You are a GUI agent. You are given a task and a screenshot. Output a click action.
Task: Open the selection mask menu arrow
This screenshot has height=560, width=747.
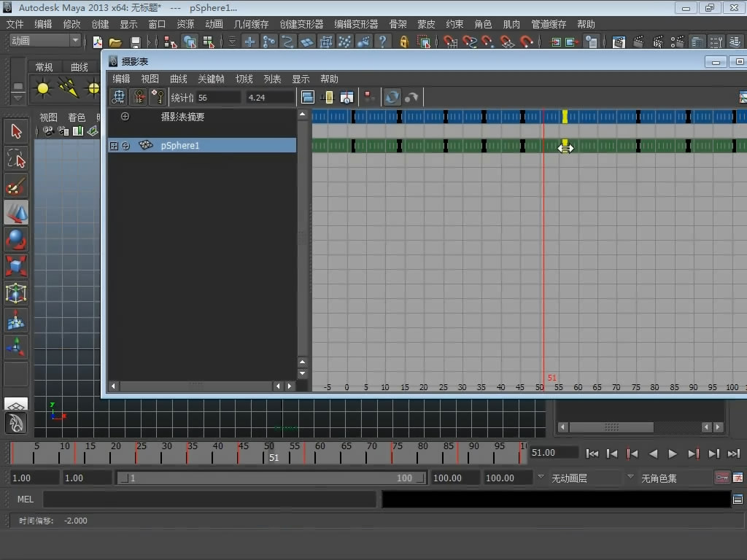point(232,42)
